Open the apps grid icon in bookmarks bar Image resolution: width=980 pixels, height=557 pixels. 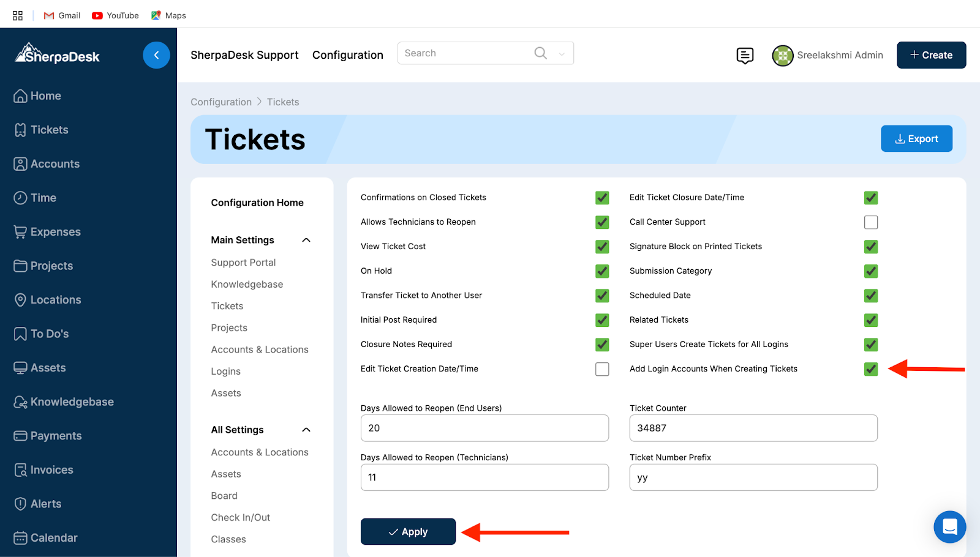(18, 15)
